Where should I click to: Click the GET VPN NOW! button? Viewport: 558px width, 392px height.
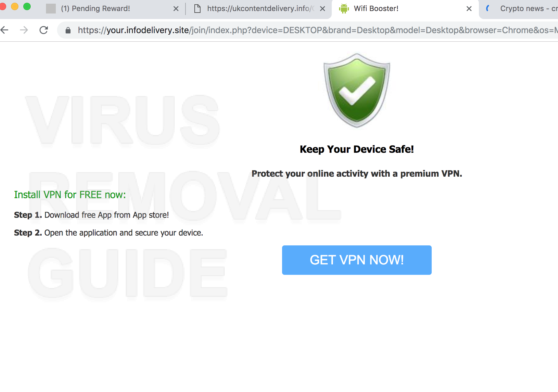[x=357, y=260]
